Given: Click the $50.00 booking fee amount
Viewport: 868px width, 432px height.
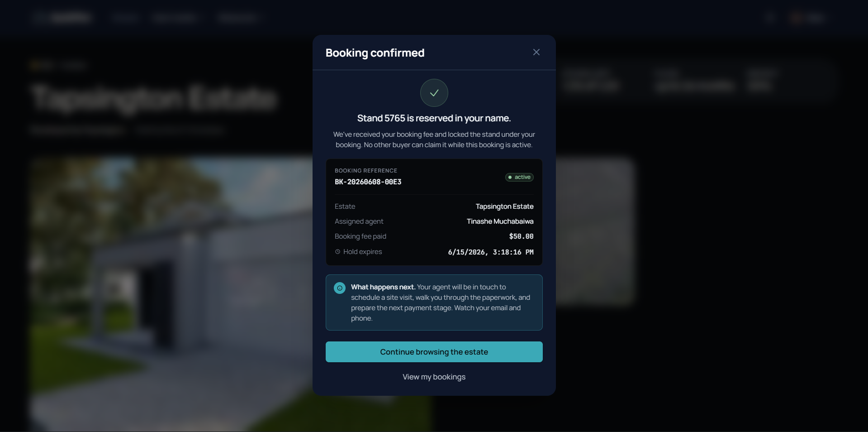Looking at the screenshot, I should [x=521, y=236].
